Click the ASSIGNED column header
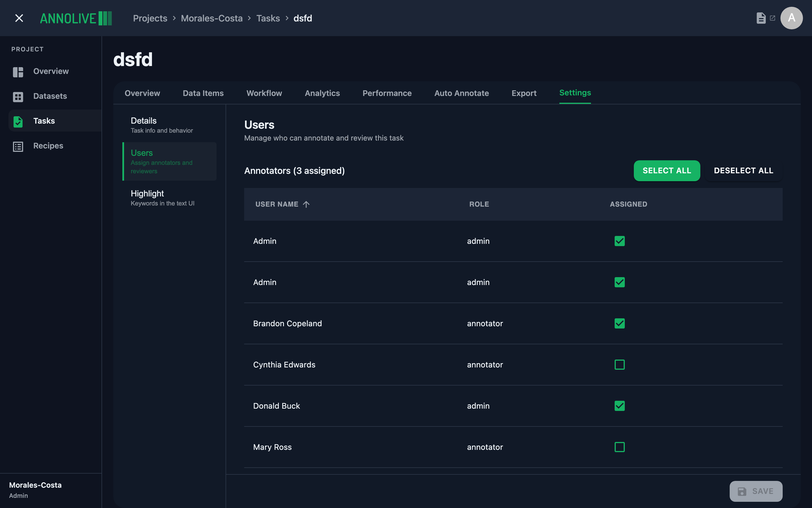The height and width of the screenshot is (508, 812). pyautogui.click(x=628, y=204)
